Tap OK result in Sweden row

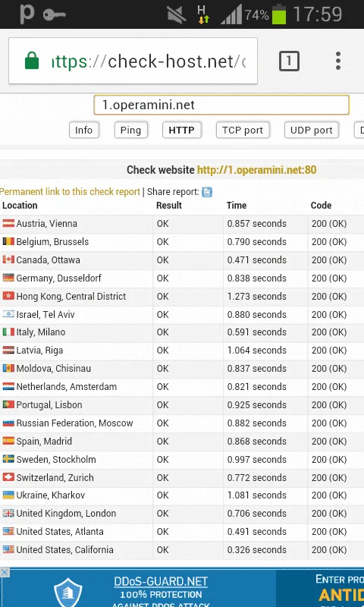pos(163,459)
